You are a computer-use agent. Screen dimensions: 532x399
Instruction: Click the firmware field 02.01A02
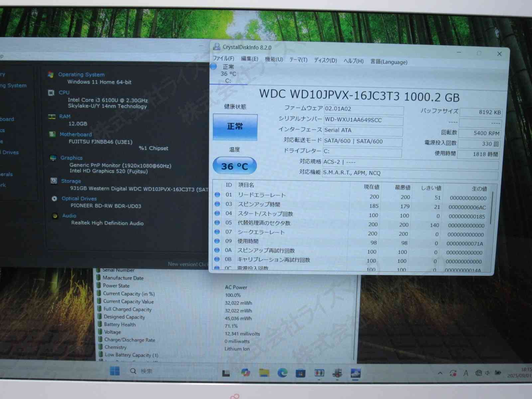[x=364, y=109]
